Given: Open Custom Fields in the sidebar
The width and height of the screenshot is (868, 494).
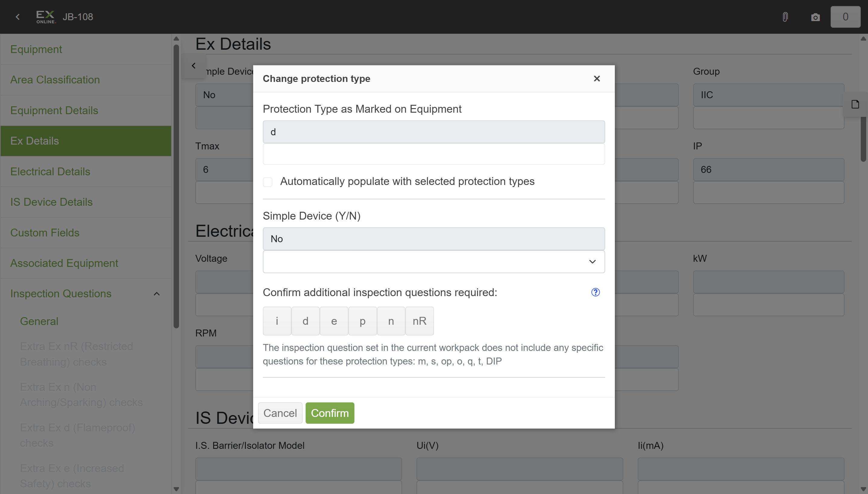Looking at the screenshot, I should click(86, 233).
